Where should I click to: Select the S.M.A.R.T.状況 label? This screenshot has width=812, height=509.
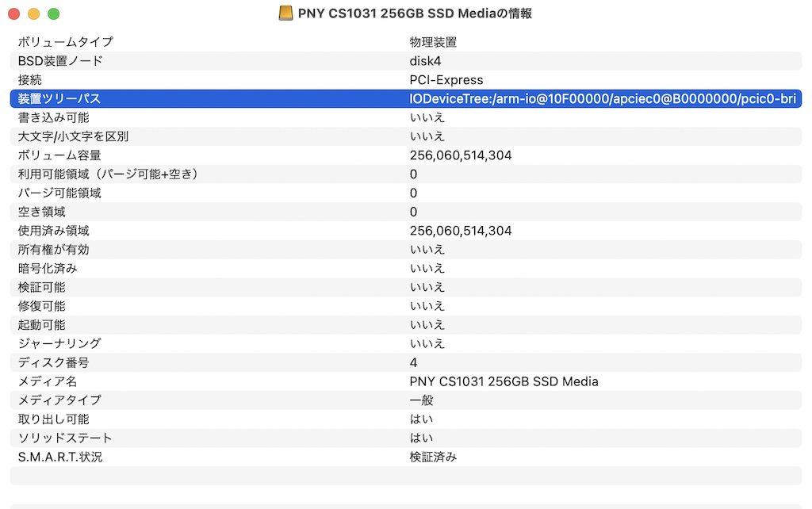[x=60, y=457]
